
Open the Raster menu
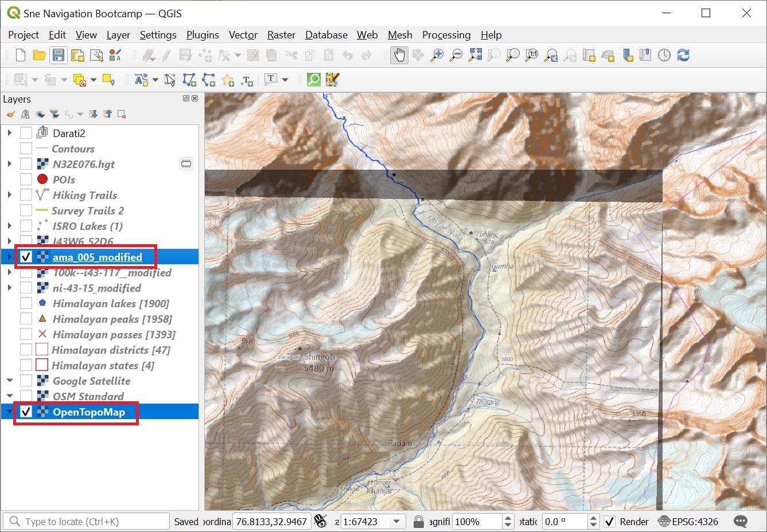pyautogui.click(x=281, y=35)
